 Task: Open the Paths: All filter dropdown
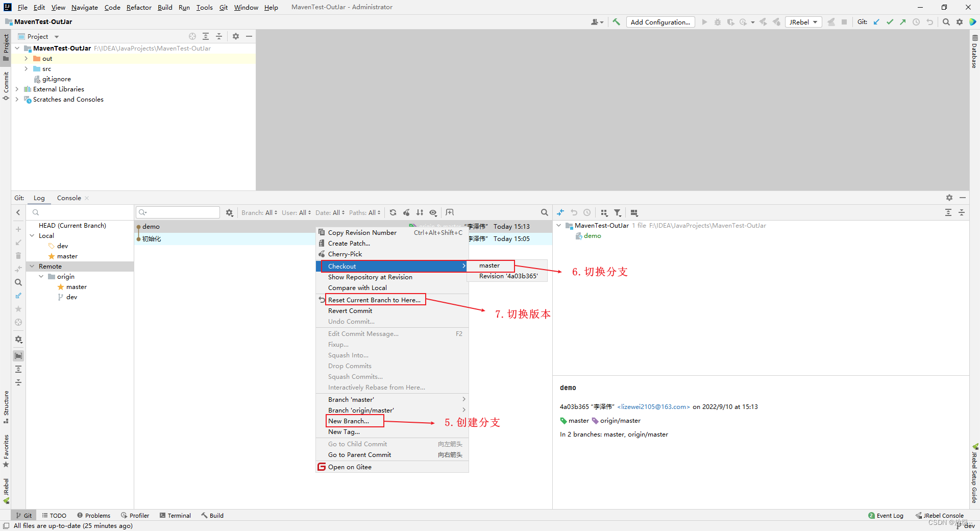[364, 212]
